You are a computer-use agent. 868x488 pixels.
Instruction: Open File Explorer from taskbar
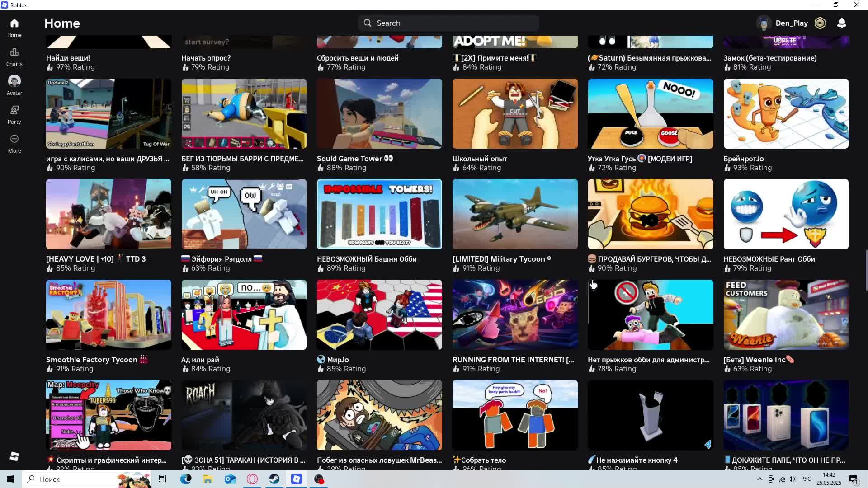click(208, 479)
